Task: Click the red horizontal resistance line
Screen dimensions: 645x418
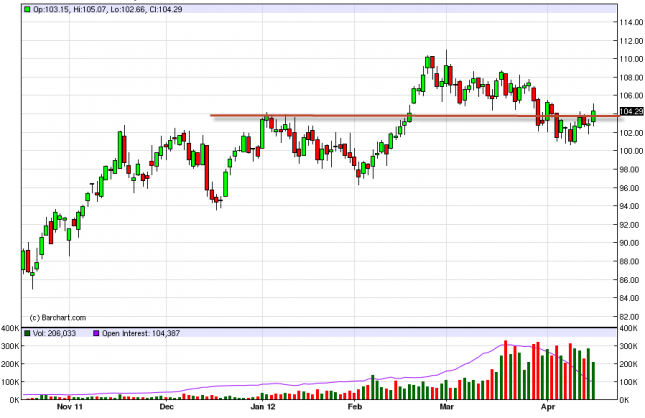Action: (x=415, y=116)
